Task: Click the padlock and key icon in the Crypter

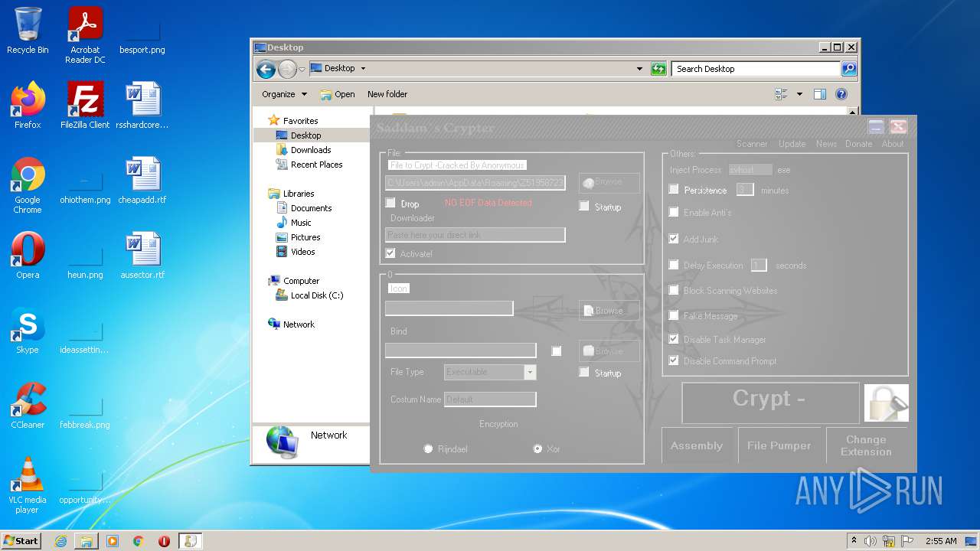Action: point(887,403)
